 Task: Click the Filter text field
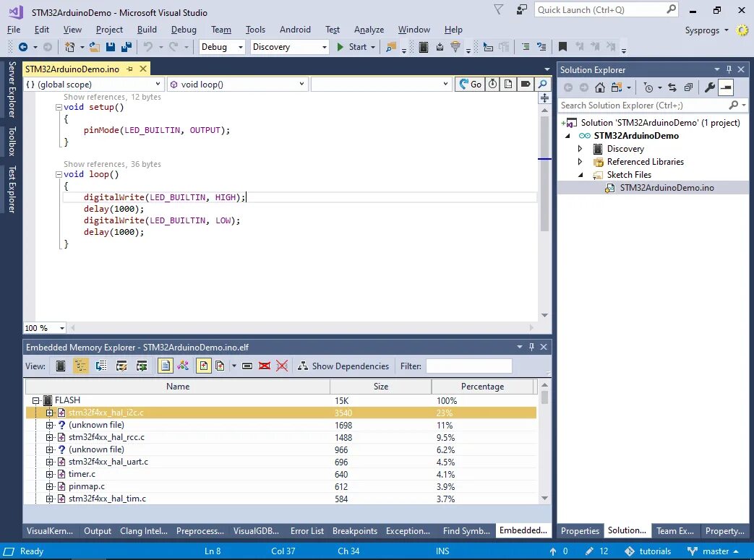click(x=469, y=366)
